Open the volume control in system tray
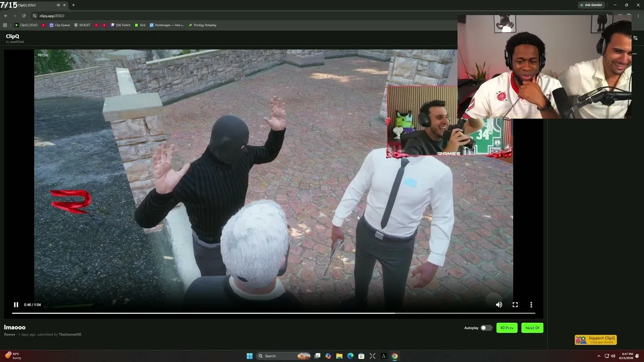The width and height of the screenshot is (644, 362). coord(613,356)
